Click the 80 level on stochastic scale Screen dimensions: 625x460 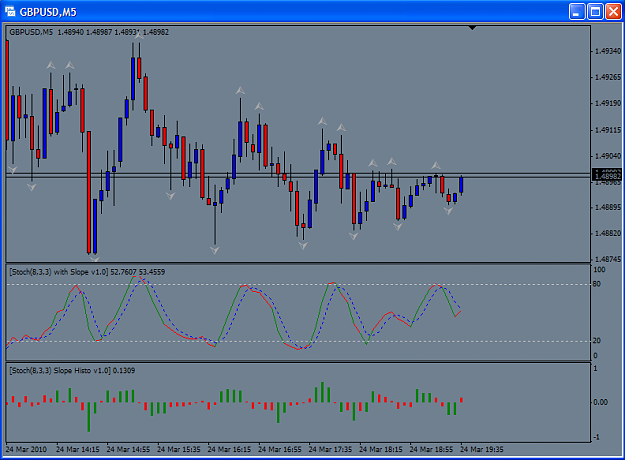(x=597, y=284)
